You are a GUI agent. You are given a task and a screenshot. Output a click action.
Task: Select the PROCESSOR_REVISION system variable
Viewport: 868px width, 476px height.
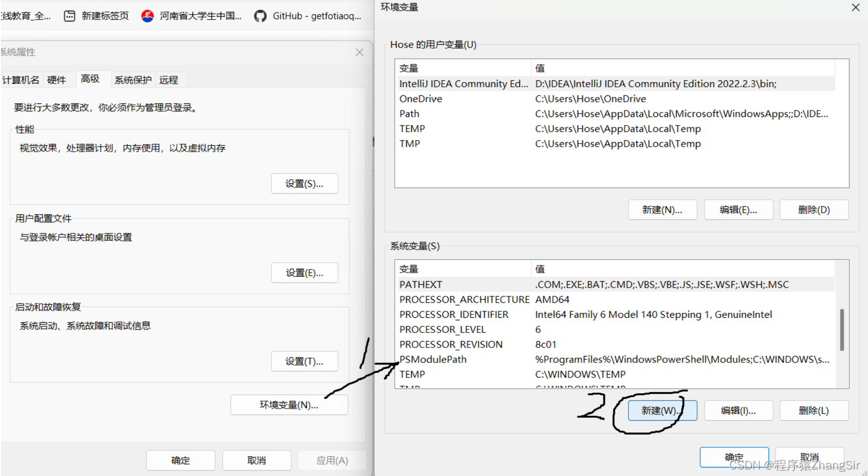point(616,344)
